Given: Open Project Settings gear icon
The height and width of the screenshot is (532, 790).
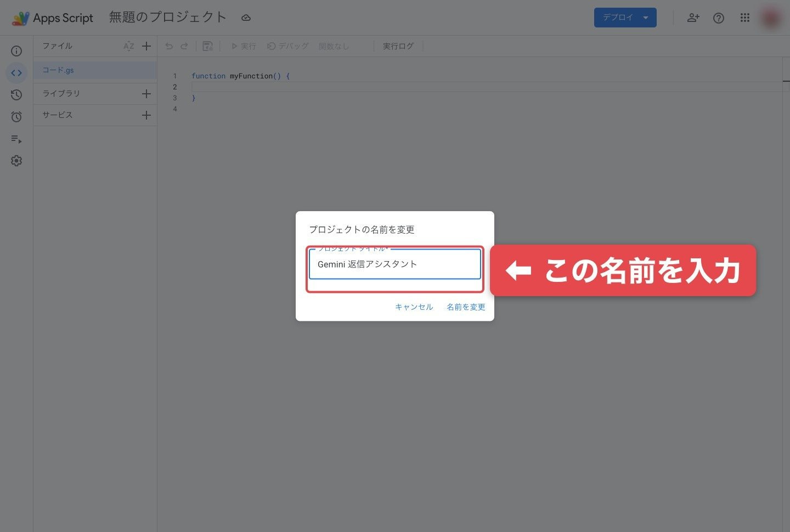Looking at the screenshot, I should pos(16,161).
